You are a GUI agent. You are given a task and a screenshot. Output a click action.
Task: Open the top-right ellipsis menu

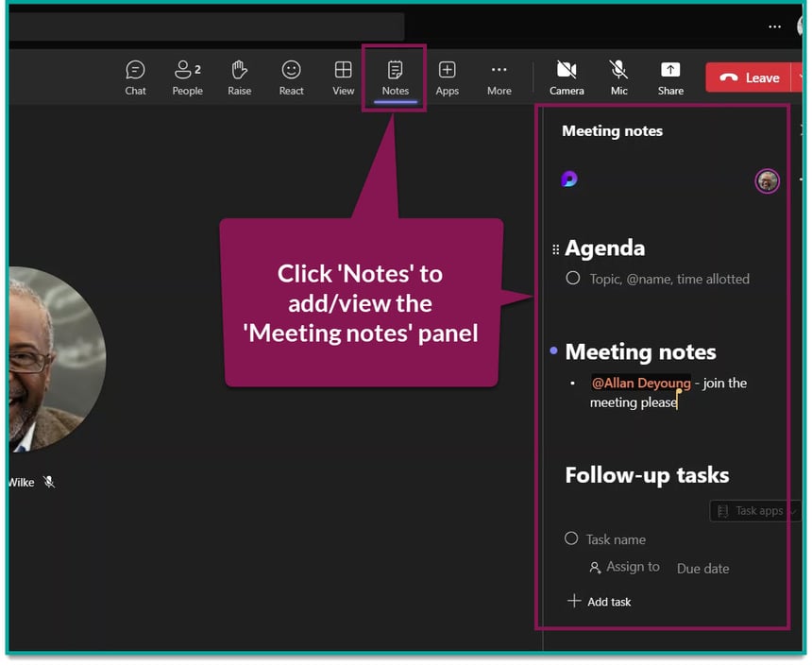(x=774, y=26)
